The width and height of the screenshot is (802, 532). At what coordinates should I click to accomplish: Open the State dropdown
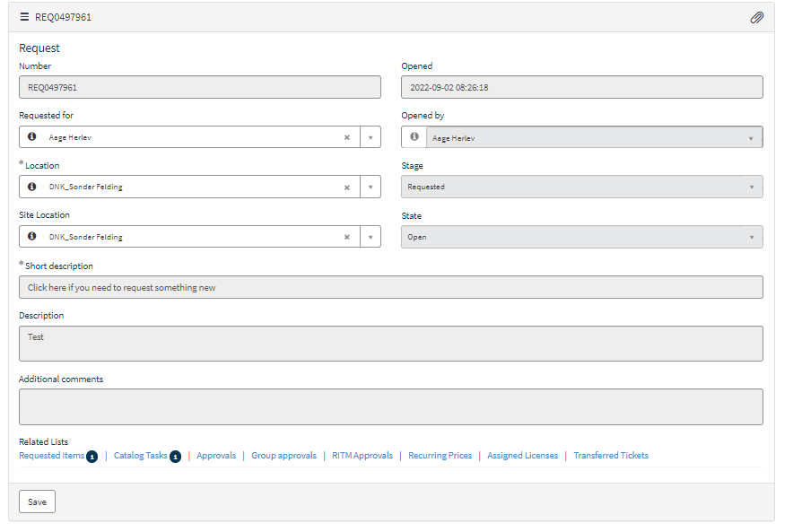click(x=752, y=236)
